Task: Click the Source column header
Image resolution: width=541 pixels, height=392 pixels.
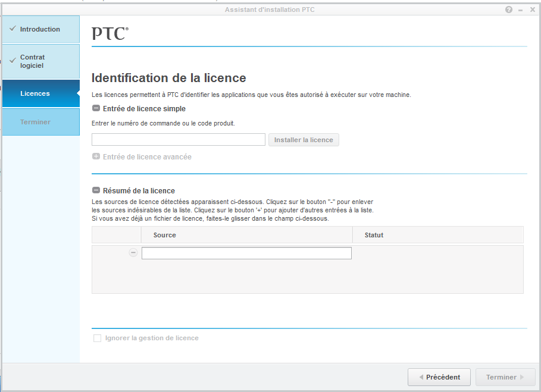Action: pyautogui.click(x=246, y=235)
